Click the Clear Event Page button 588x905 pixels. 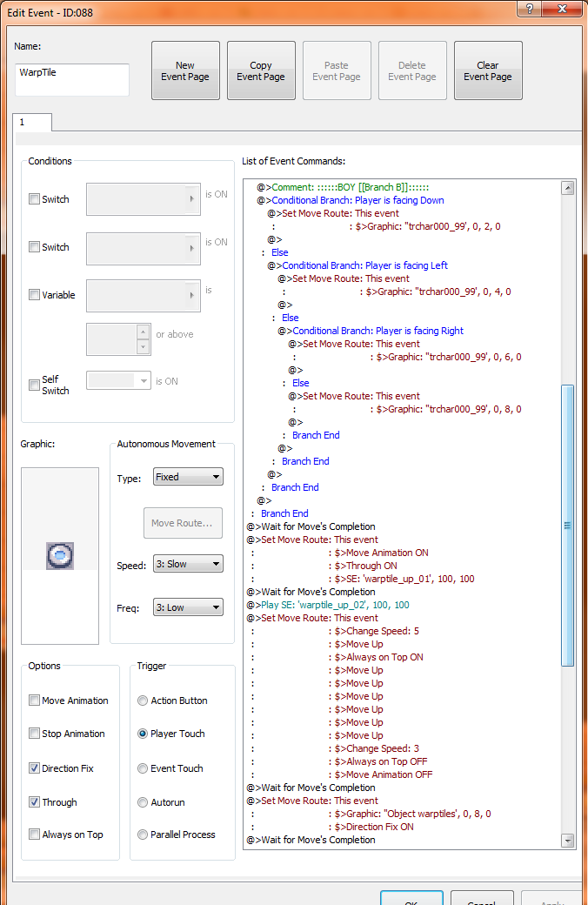click(488, 70)
